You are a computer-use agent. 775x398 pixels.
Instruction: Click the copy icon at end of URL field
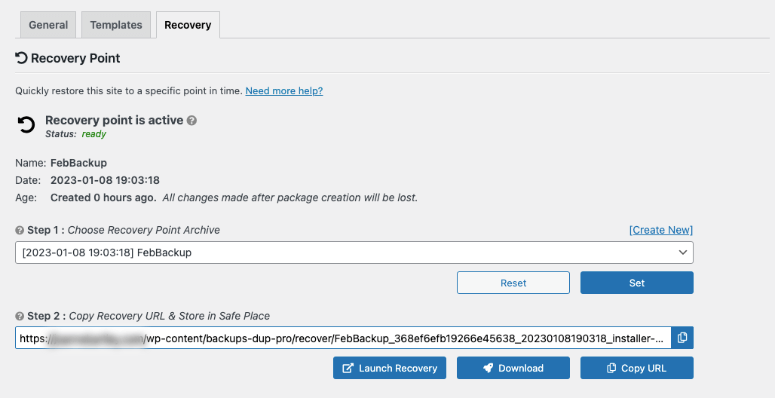(x=683, y=338)
